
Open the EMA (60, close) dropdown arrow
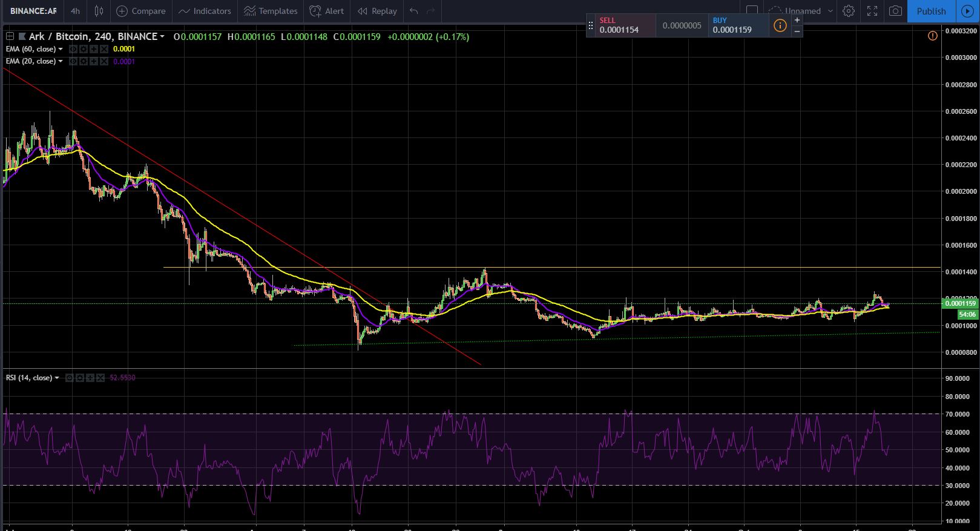(x=61, y=49)
